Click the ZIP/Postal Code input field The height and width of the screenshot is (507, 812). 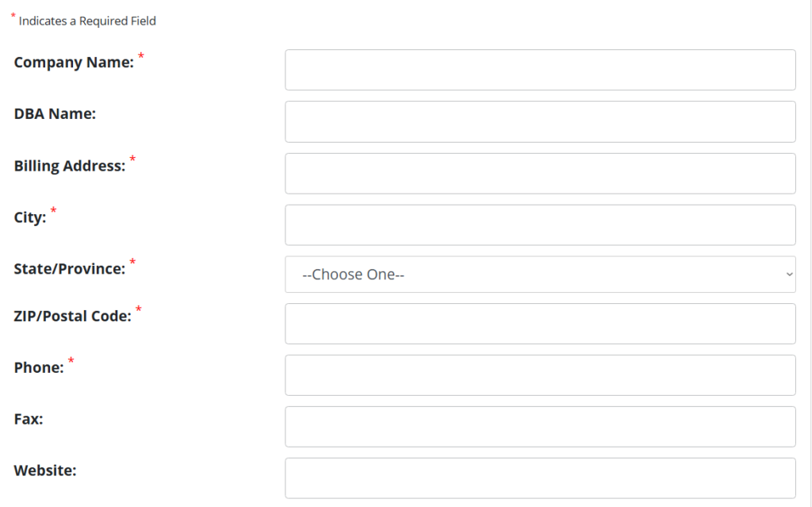point(540,324)
